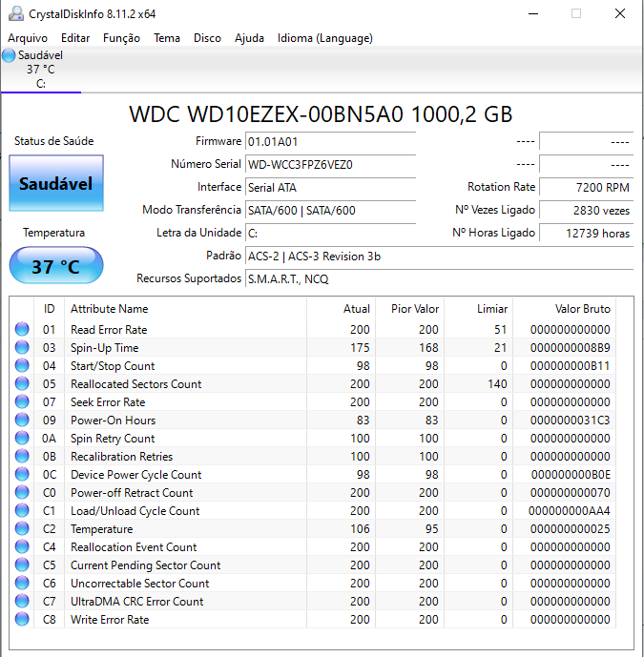Image resolution: width=644 pixels, height=657 pixels.
Task: Click status orb for Start/Stop Count
Action: [22, 365]
